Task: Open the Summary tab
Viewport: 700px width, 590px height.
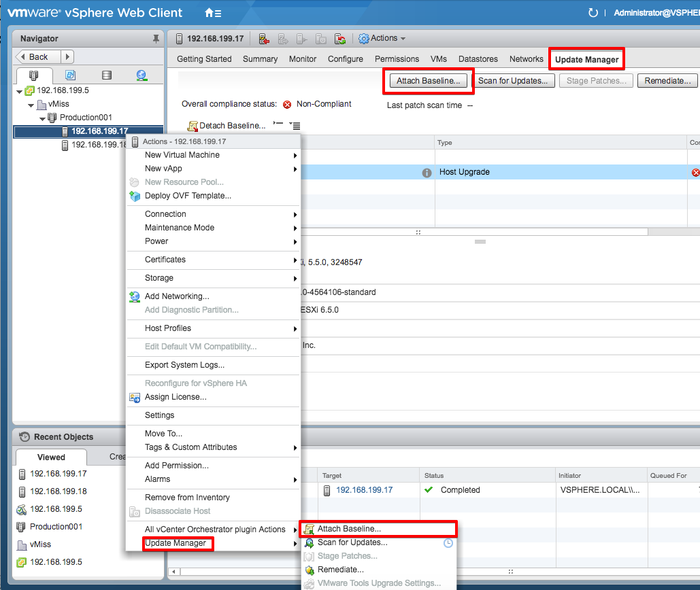Action: pos(260,59)
